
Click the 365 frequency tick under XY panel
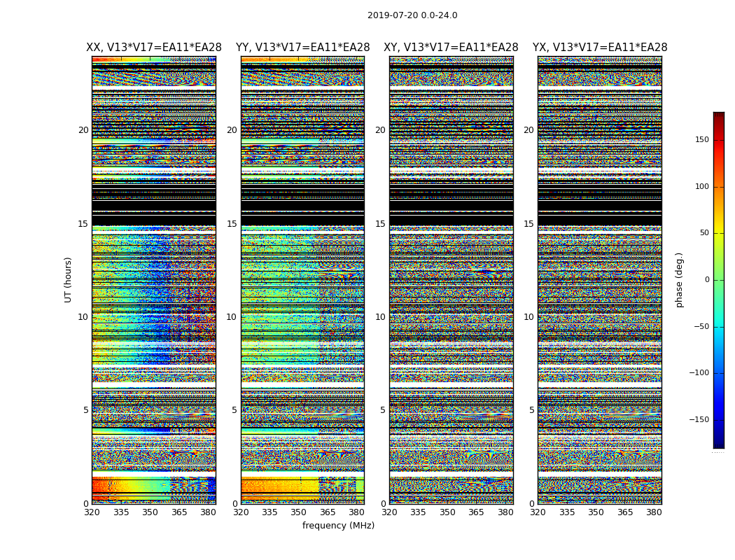[x=476, y=512]
